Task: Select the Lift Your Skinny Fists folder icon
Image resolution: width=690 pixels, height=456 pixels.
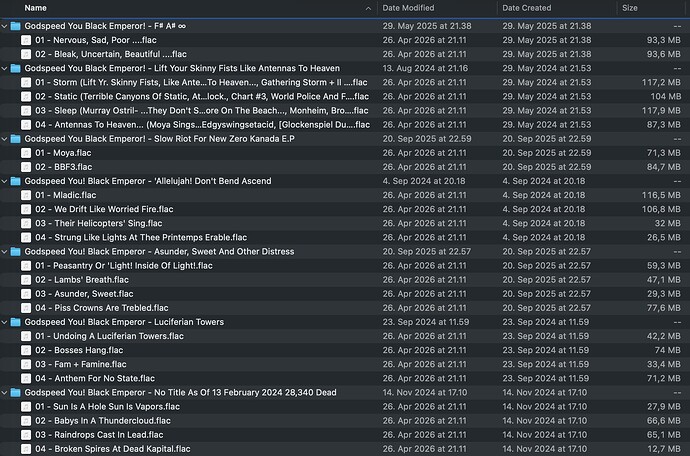Action: pyautogui.click(x=15, y=68)
